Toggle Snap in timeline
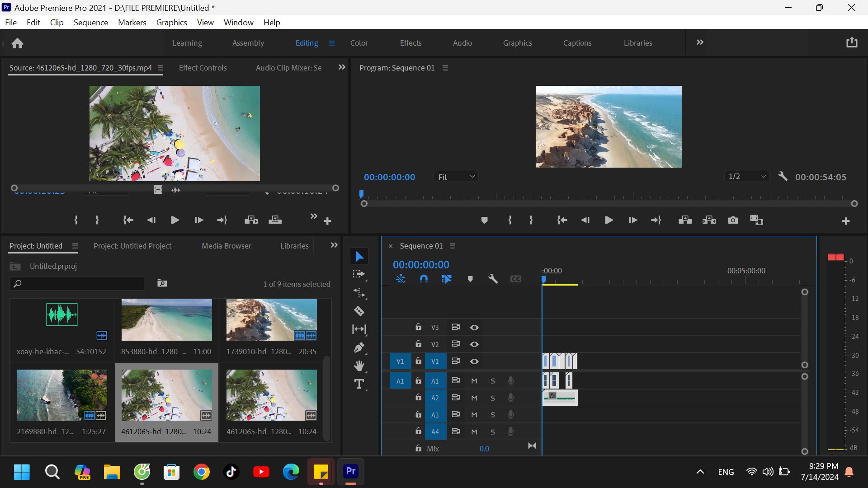The width and height of the screenshot is (868, 488). (424, 279)
